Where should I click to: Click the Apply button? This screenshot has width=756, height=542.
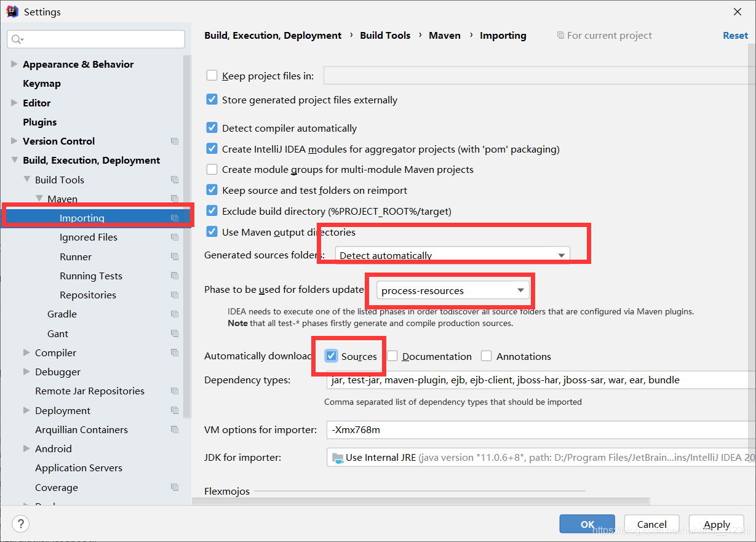(x=717, y=524)
